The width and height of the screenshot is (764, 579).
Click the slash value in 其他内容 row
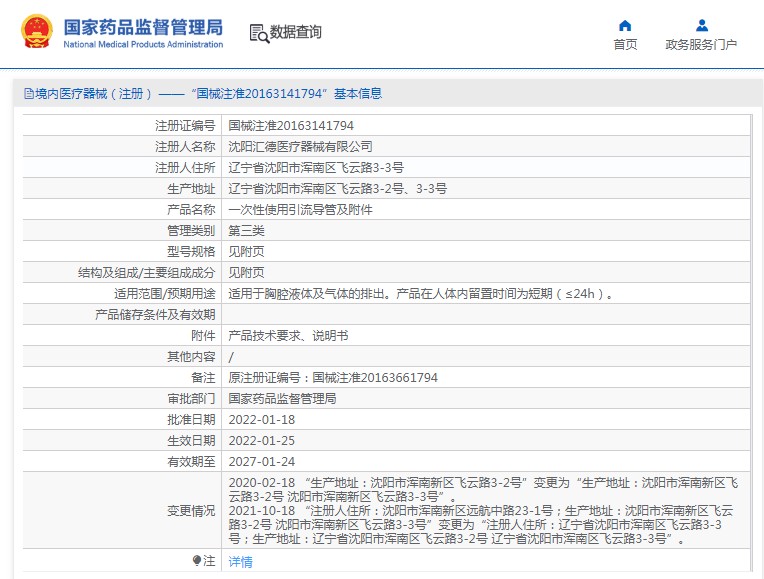(x=231, y=357)
